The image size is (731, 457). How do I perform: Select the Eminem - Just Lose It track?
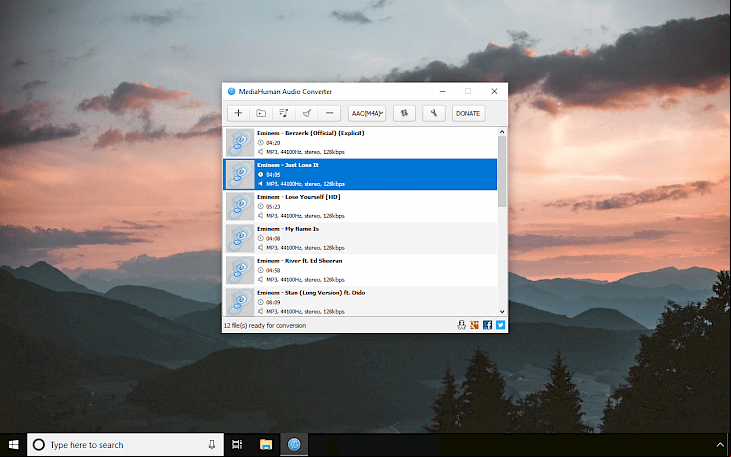[360, 174]
